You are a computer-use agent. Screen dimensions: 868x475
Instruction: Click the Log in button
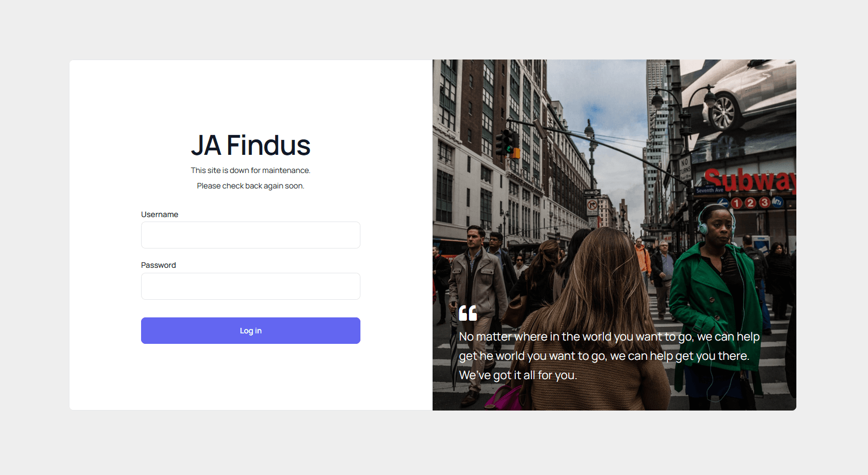coord(251,331)
